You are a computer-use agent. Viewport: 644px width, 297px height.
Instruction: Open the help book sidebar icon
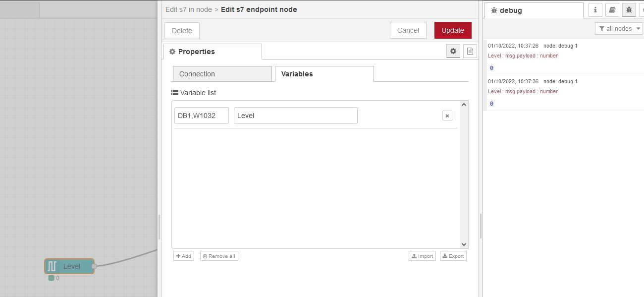click(x=612, y=10)
